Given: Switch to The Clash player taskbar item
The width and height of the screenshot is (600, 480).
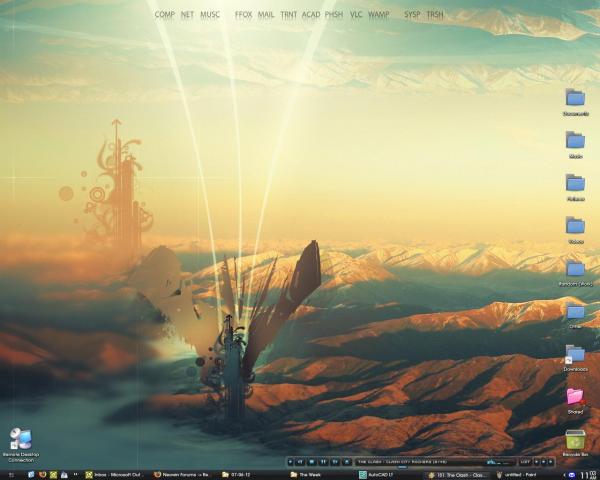Looking at the screenshot, I should tap(458, 475).
